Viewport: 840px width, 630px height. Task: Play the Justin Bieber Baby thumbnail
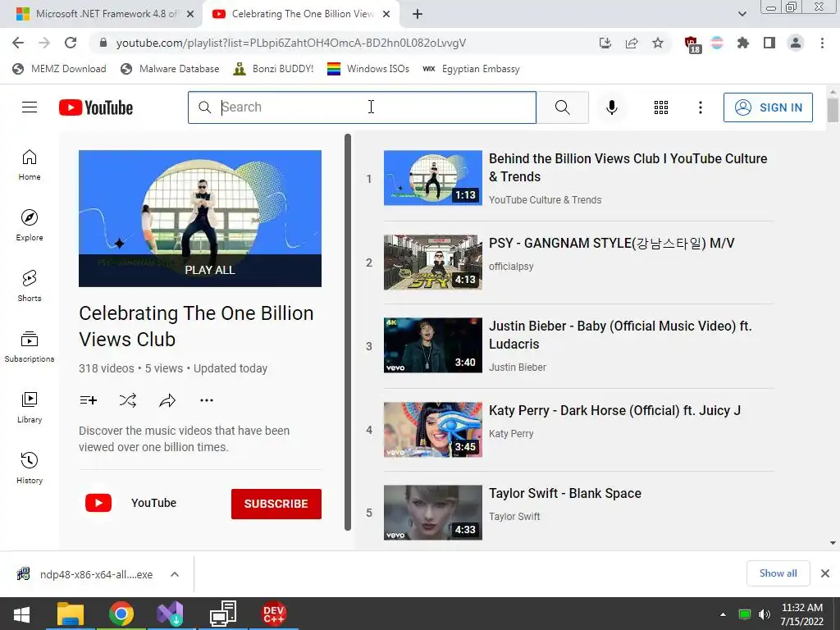point(433,345)
